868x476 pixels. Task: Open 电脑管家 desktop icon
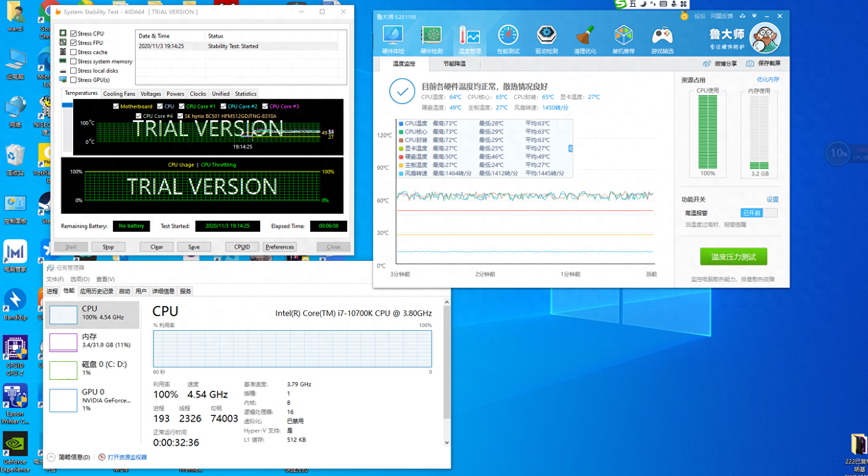[x=15, y=256]
